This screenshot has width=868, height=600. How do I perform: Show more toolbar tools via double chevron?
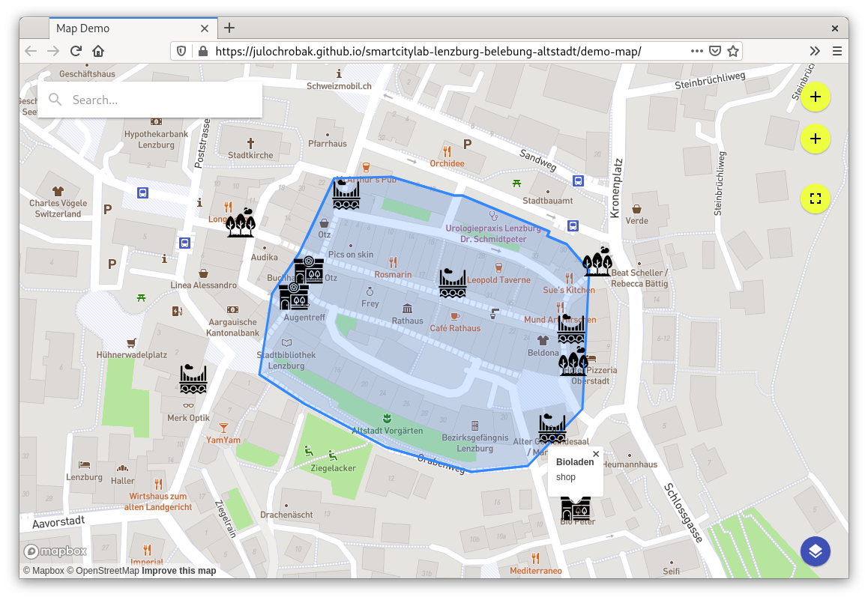coord(815,52)
